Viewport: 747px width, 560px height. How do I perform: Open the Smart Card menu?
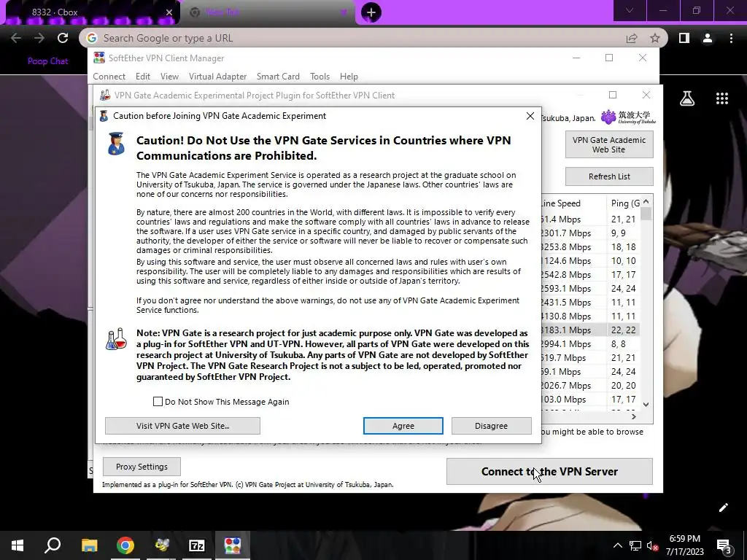(x=278, y=76)
